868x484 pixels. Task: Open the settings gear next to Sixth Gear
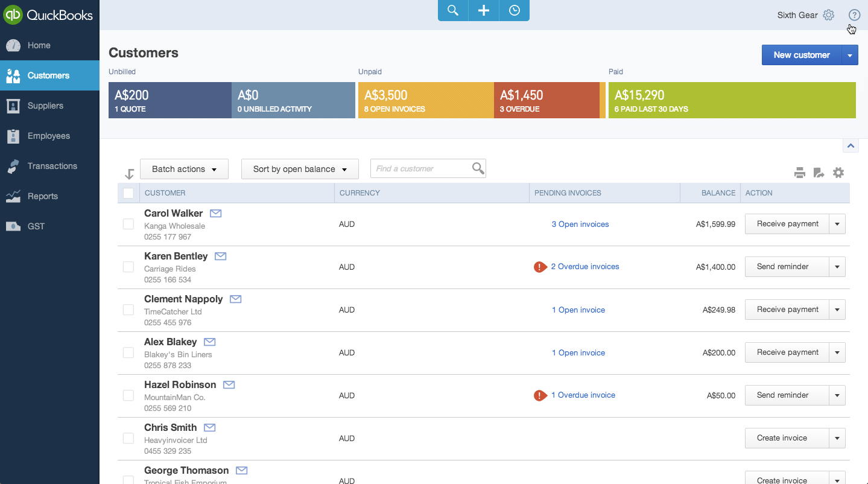pyautogui.click(x=829, y=15)
